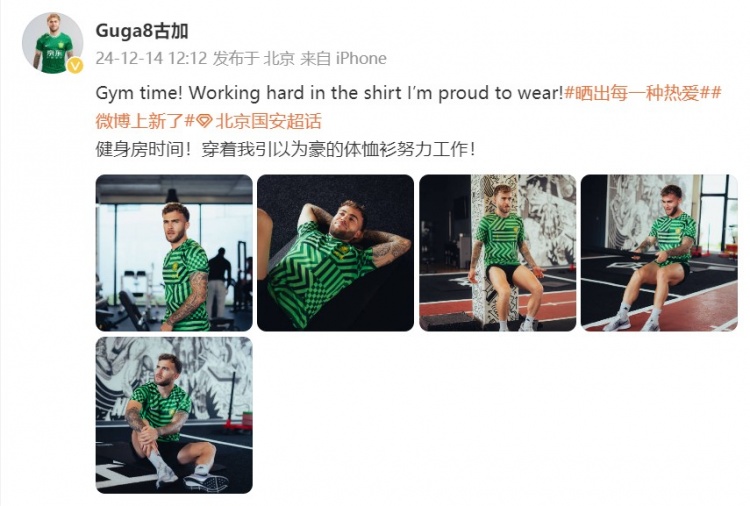Open username Guga8古加 profile link

(142, 31)
